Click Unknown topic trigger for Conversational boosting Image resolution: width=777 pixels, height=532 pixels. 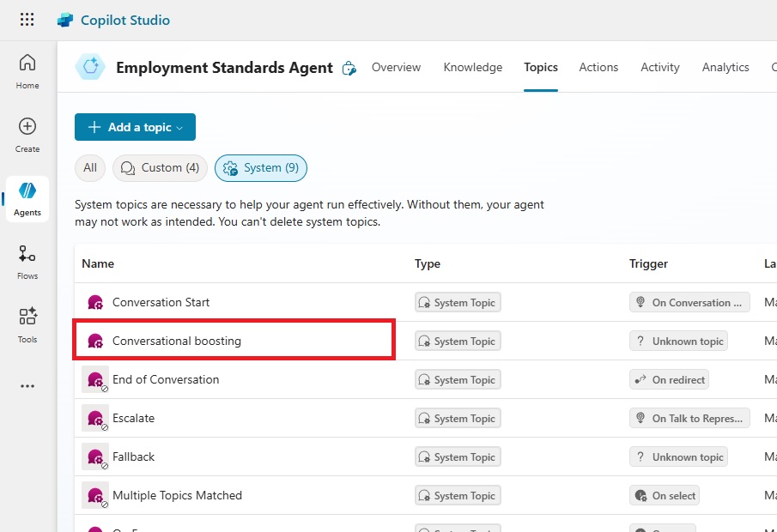tap(678, 341)
